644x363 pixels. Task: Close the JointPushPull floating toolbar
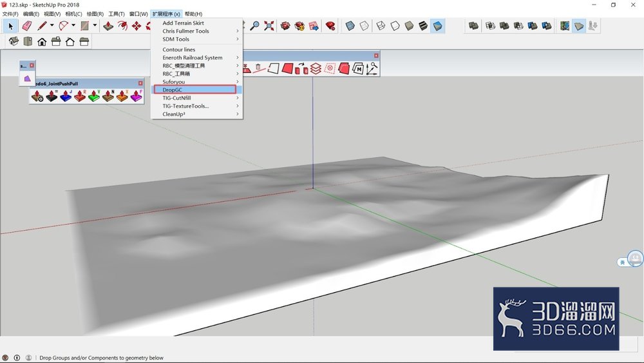pyautogui.click(x=140, y=83)
